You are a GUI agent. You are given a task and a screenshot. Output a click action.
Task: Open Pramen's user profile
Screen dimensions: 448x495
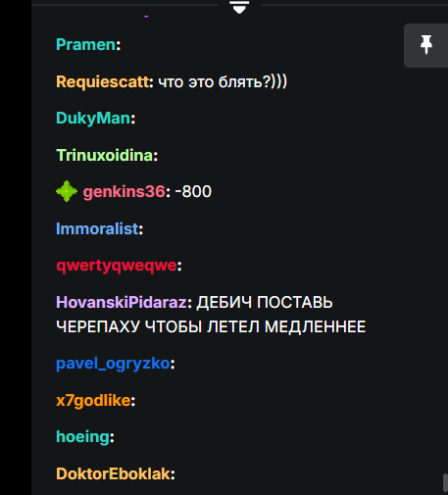pyautogui.click(x=86, y=44)
